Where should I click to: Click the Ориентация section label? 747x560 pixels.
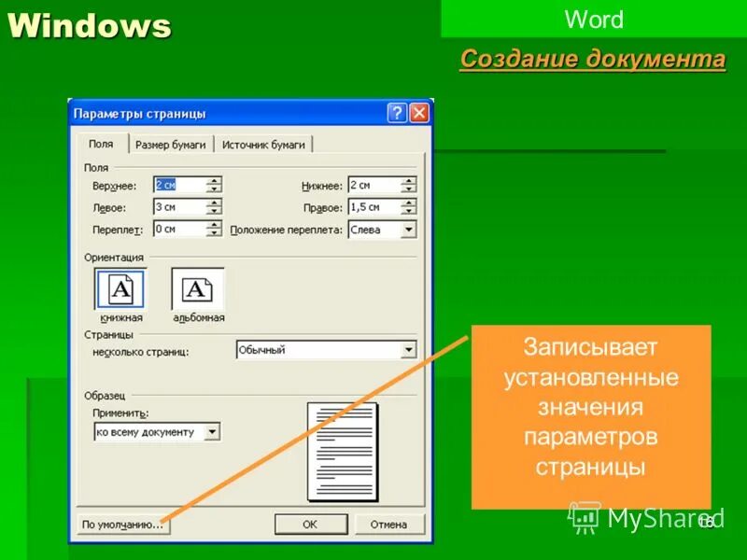pos(114,258)
